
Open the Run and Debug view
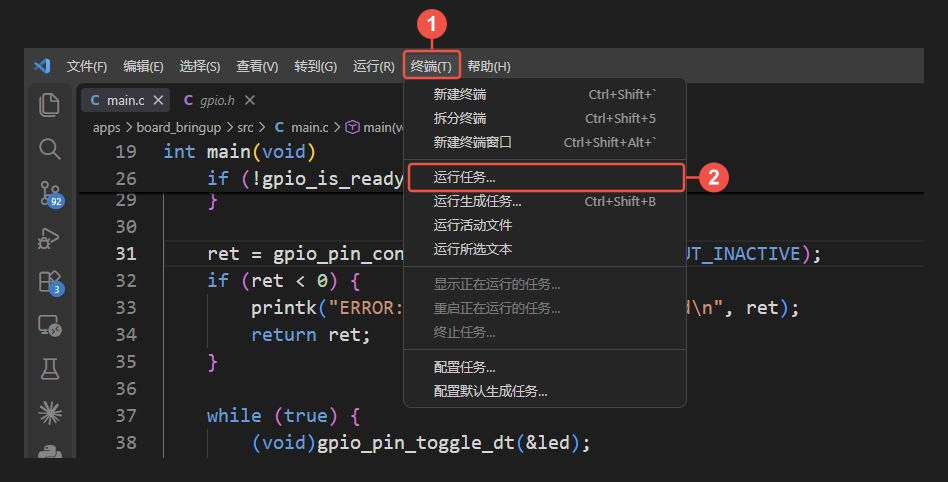pyautogui.click(x=48, y=238)
